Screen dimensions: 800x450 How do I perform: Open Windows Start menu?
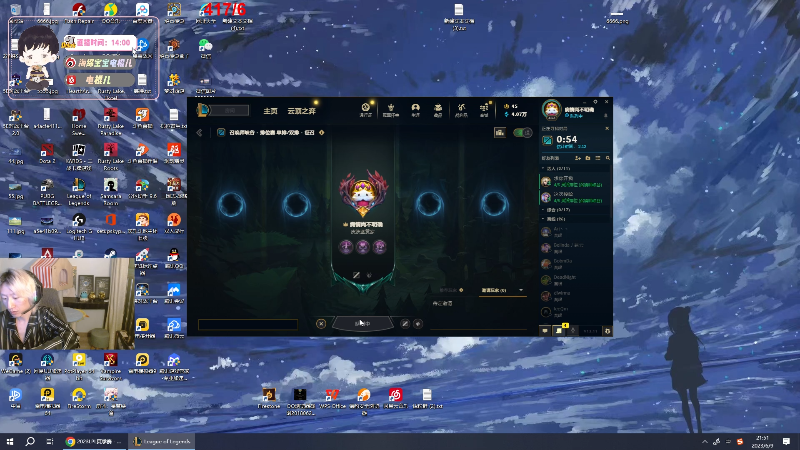10,441
